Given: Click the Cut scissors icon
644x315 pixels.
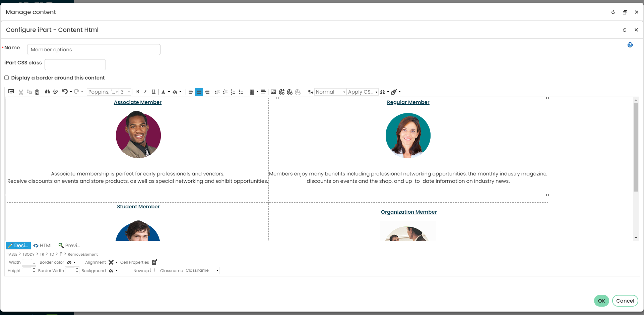Looking at the screenshot, I should pyautogui.click(x=21, y=92).
